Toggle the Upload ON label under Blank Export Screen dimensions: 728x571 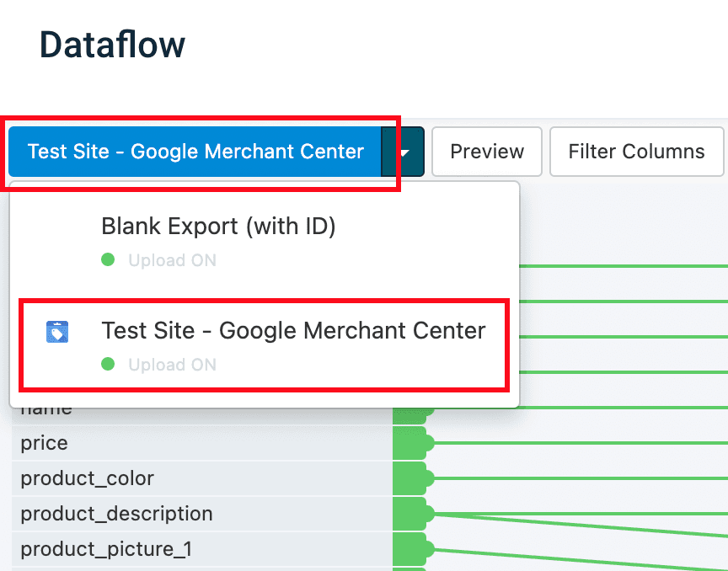(x=172, y=261)
